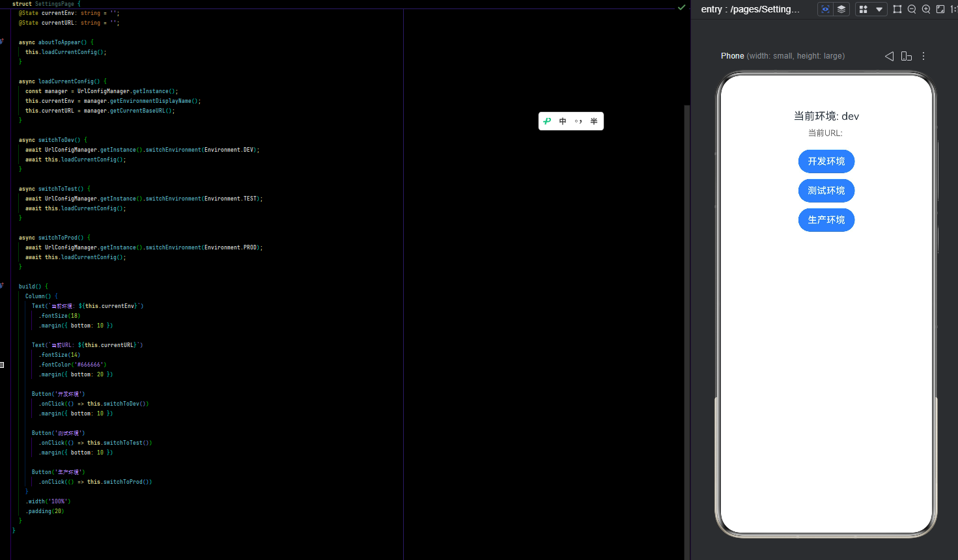This screenshot has width=958, height=560.
Task: Click the IME logo icon on floating bar
Action: point(547,121)
